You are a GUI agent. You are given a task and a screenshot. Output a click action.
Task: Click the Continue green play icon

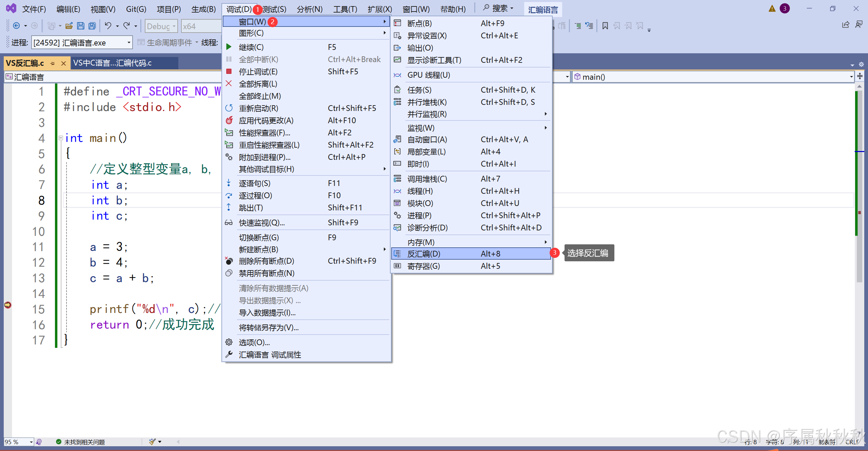229,47
